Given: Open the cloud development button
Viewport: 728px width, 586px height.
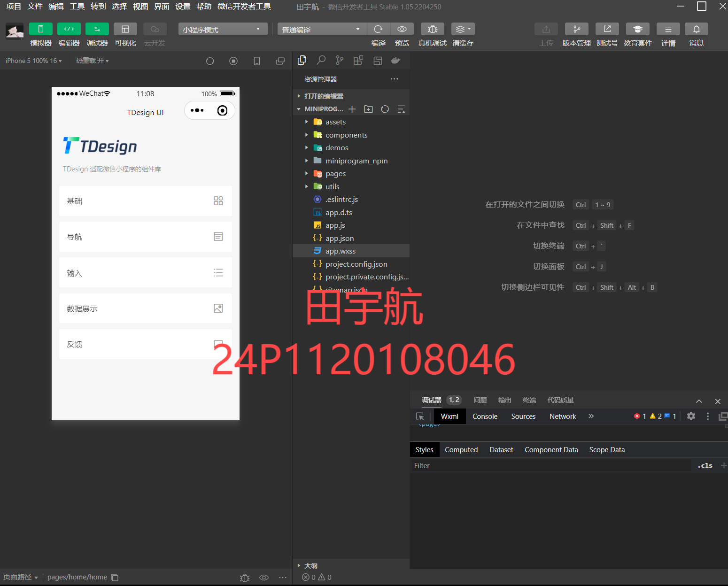Looking at the screenshot, I should 155,29.
